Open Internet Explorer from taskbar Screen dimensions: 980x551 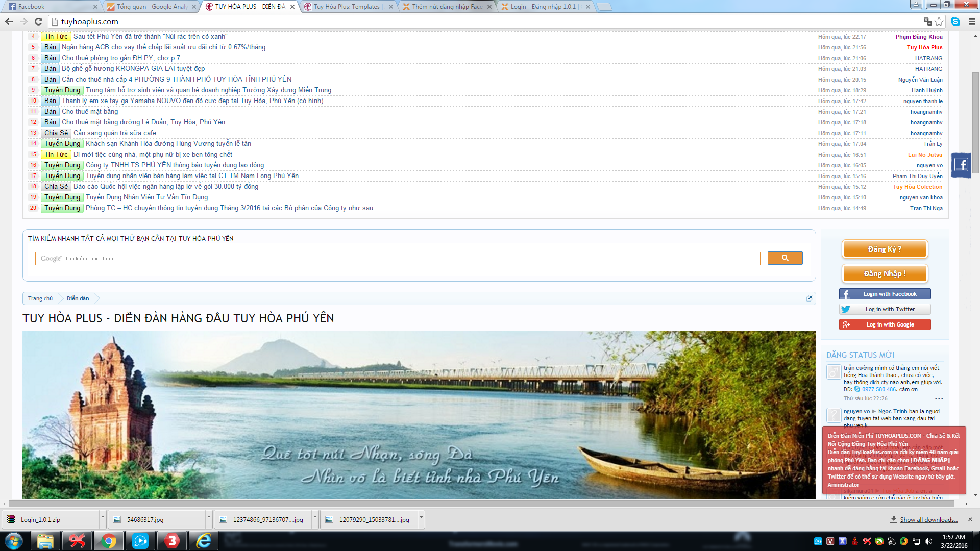tap(204, 541)
